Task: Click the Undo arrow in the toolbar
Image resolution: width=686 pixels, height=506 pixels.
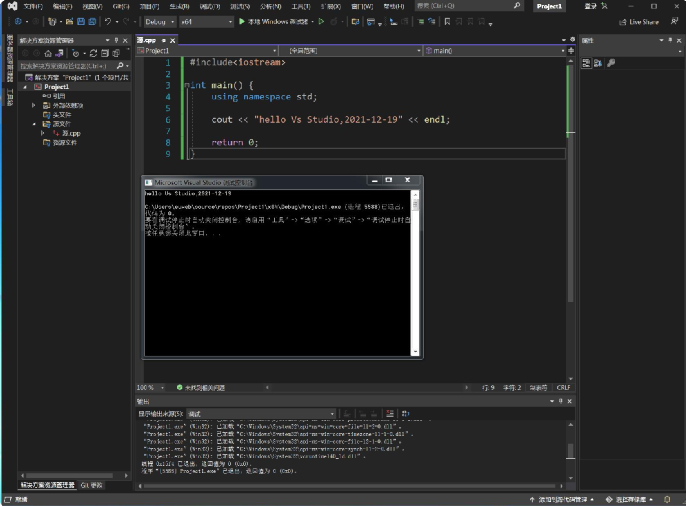Action: pos(107,21)
